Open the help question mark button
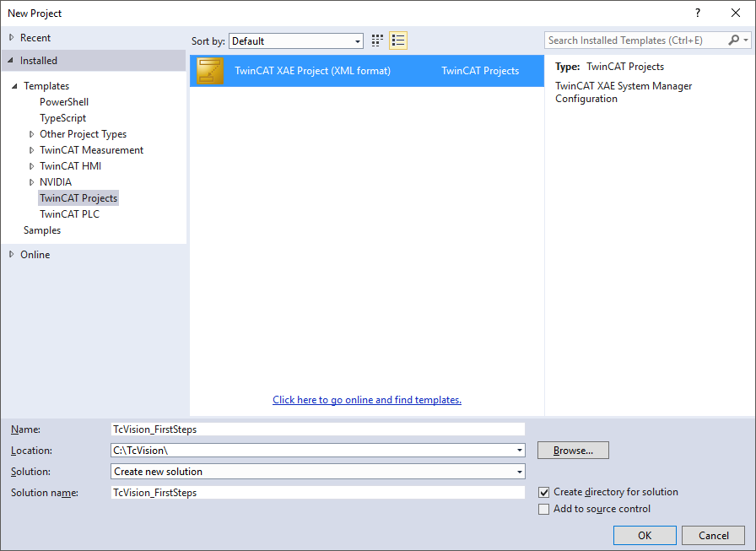This screenshot has height=551, width=756. pyautogui.click(x=698, y=13)
